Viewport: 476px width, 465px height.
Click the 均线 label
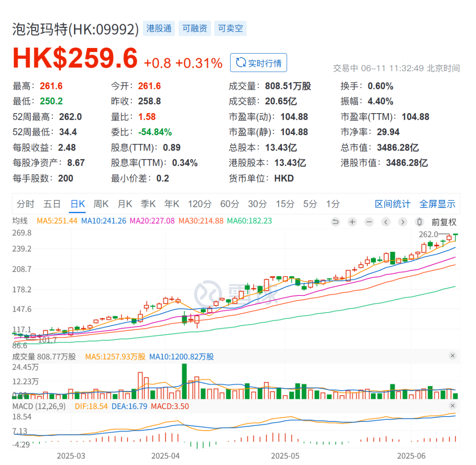click(20, 221)
